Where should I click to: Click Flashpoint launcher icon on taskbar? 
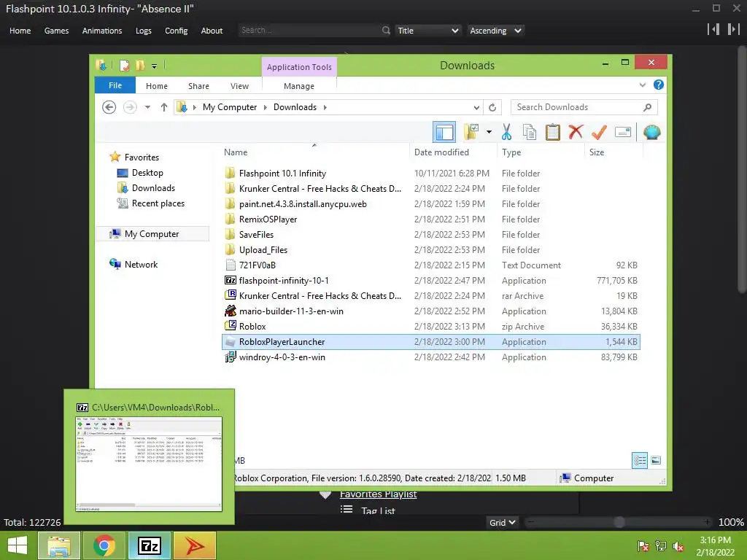tap(194, 545)
